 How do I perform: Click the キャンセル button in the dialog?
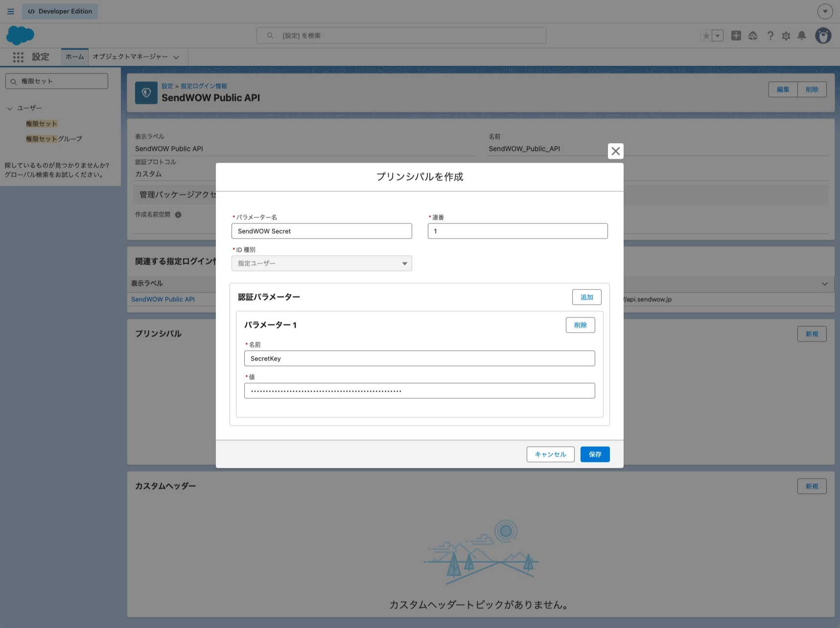pos(551,455)
